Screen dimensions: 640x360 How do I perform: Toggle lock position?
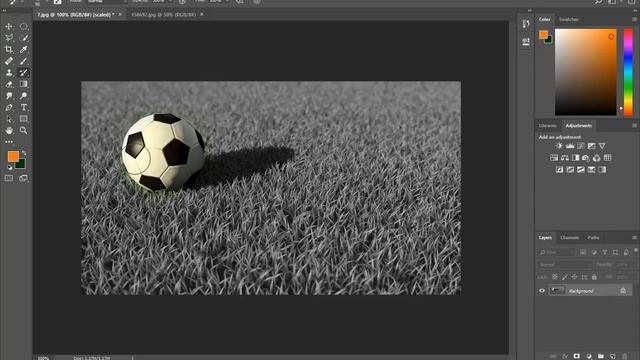coord(574,277)
